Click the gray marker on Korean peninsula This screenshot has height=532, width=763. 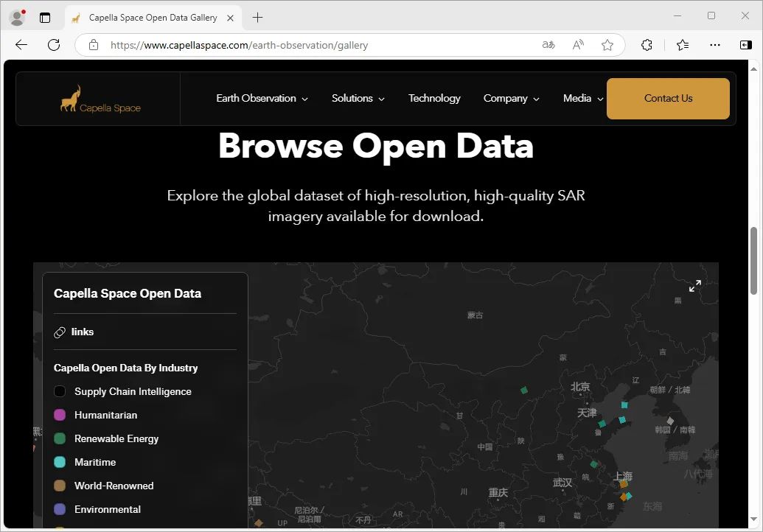(x=671, y=421)
